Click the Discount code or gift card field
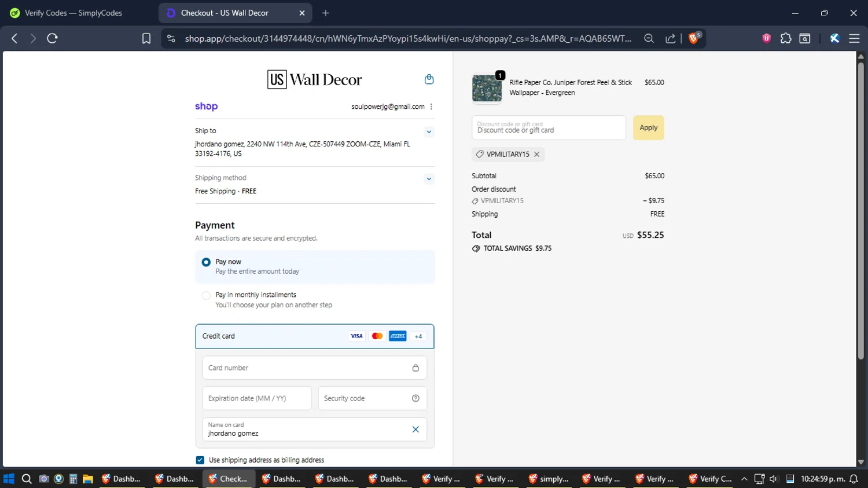868x488 pixels. 549,128
